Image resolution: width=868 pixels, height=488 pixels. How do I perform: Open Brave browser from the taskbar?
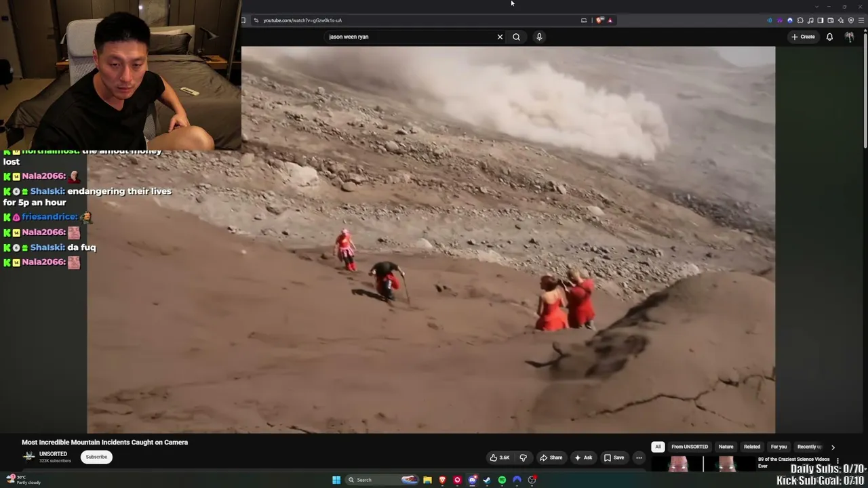[x=442, y=480]
